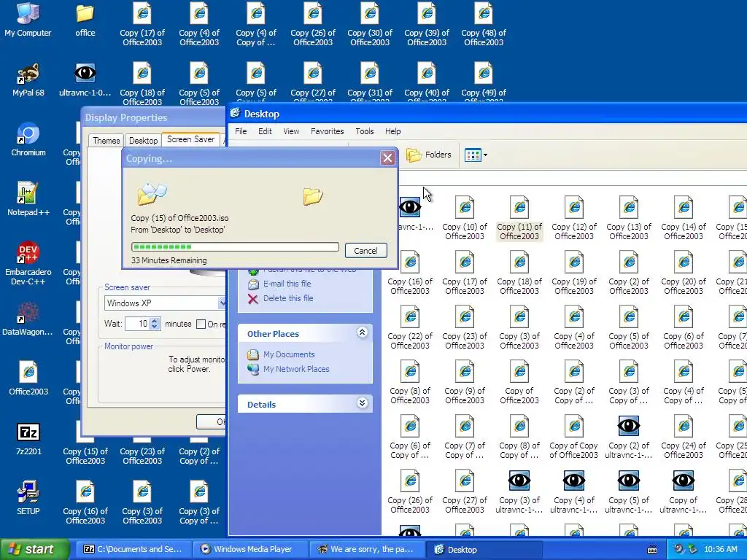Launch Chromium from desktop
The height and width of the screenshot is (560, 747).
[x=28, y=139]
